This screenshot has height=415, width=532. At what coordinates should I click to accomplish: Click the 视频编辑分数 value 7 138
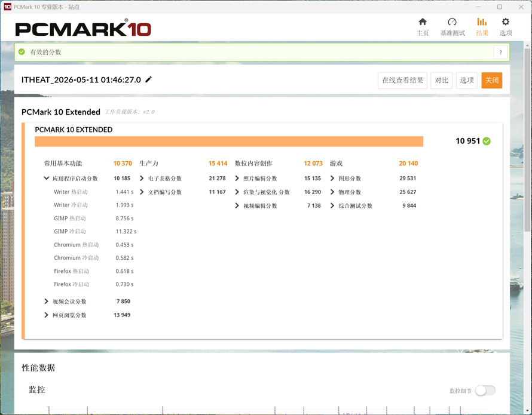point(314,206)
